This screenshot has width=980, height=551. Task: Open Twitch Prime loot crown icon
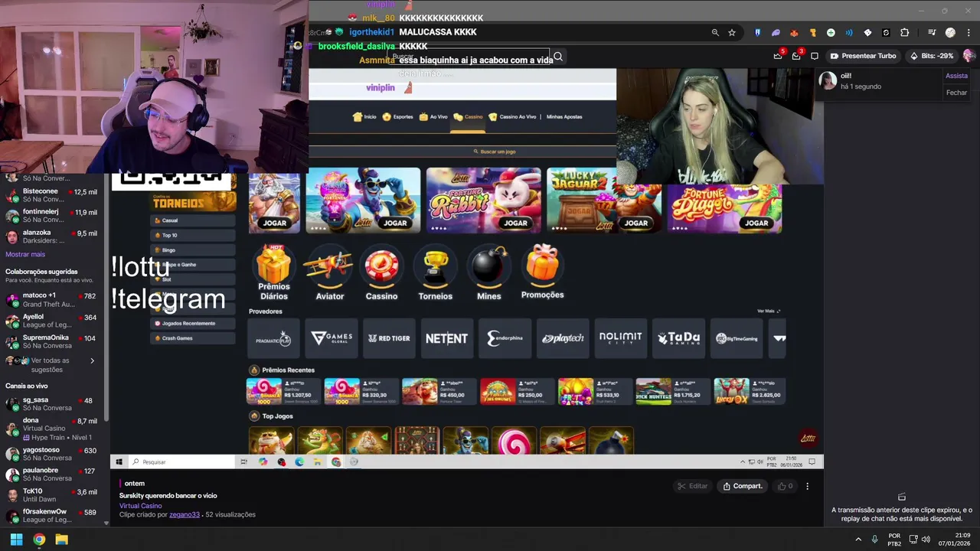[778, 56]
